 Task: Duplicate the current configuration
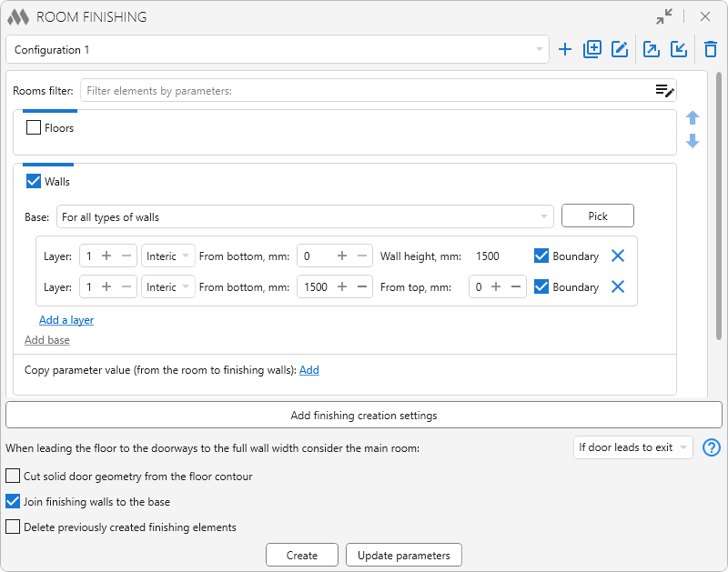(592, 49)
